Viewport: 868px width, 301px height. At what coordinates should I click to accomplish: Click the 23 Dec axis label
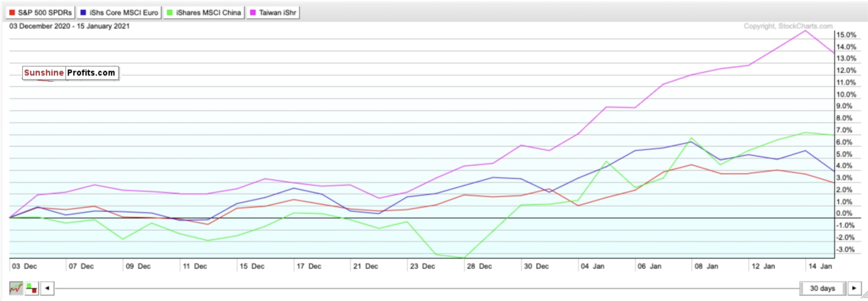[x=423, y=266]
